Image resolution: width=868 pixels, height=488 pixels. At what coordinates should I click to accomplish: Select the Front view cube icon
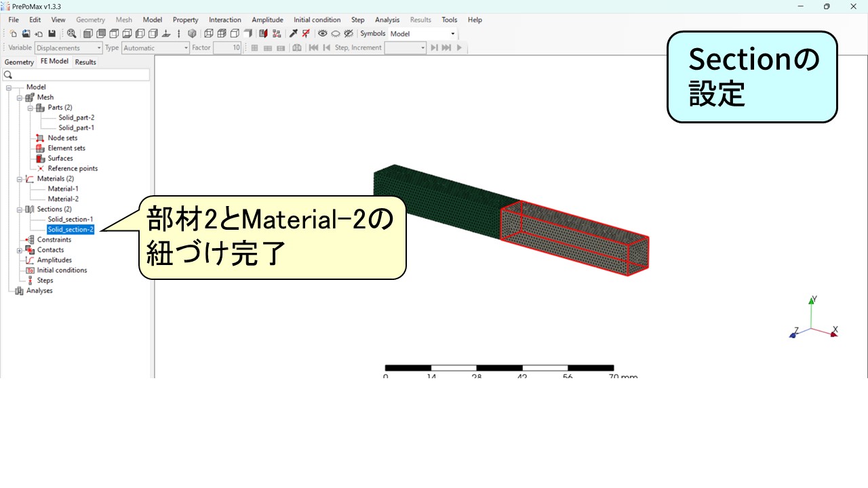87,33
